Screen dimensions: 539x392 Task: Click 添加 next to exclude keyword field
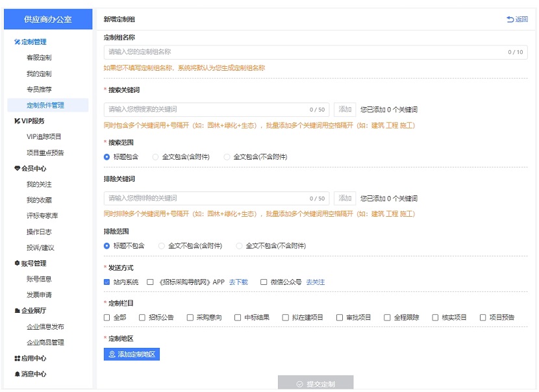tap(345, 198)
